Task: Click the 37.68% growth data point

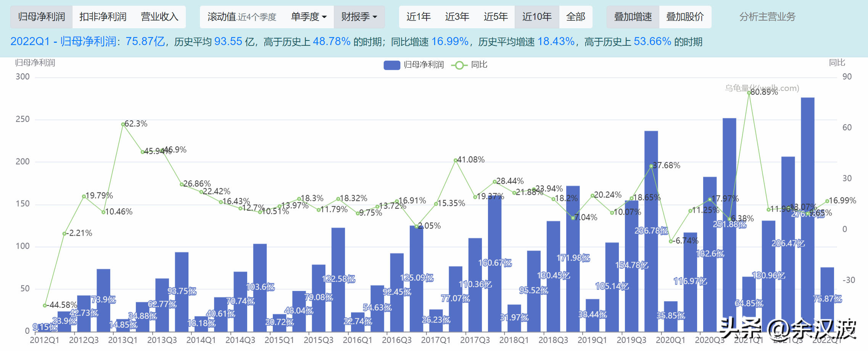Action: coord(651,166)
